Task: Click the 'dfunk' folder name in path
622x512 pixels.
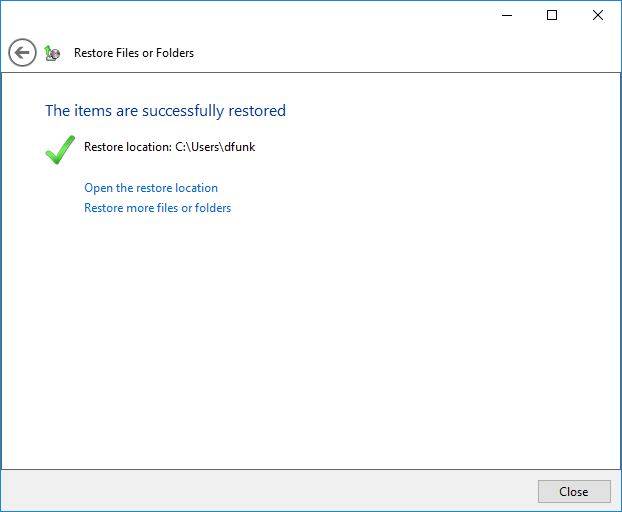Action: tap(239, 147)
